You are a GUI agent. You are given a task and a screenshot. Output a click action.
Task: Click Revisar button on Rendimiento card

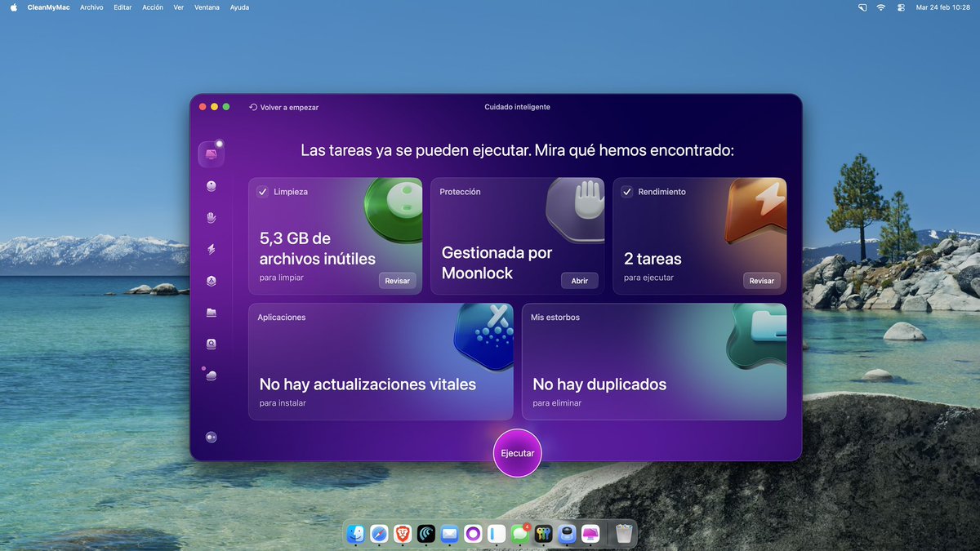pyautogui.click(x=762, y=281)
